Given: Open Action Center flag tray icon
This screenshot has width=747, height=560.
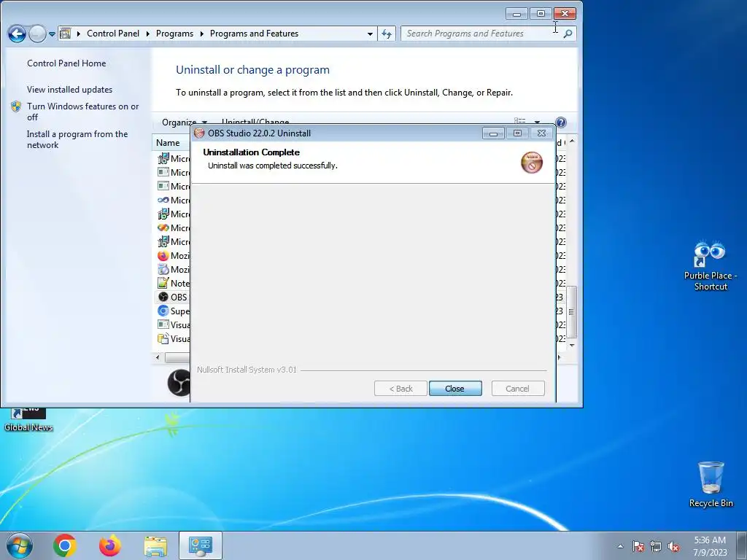Looking at the screenshot, I should 638,546.
